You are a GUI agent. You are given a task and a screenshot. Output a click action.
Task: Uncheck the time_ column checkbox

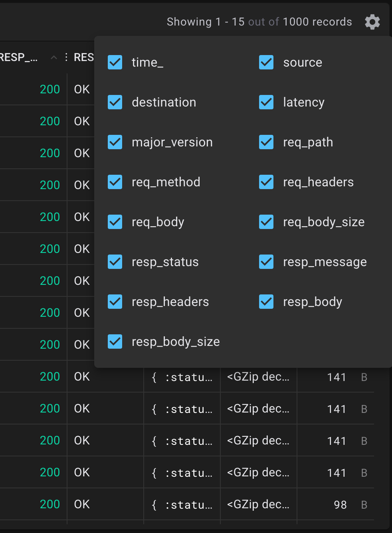click(x=115, y=62)
